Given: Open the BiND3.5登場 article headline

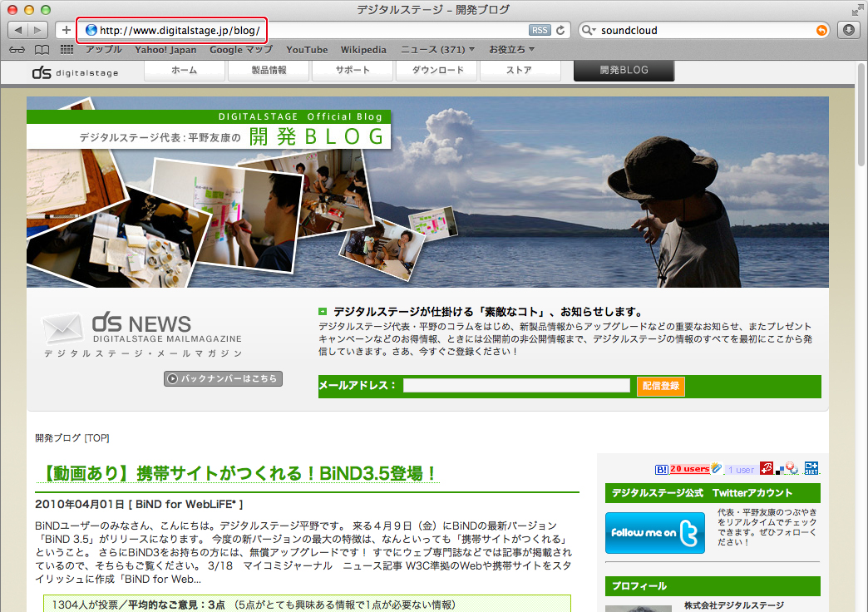Looking at the screenshot, I should point(239,473).
